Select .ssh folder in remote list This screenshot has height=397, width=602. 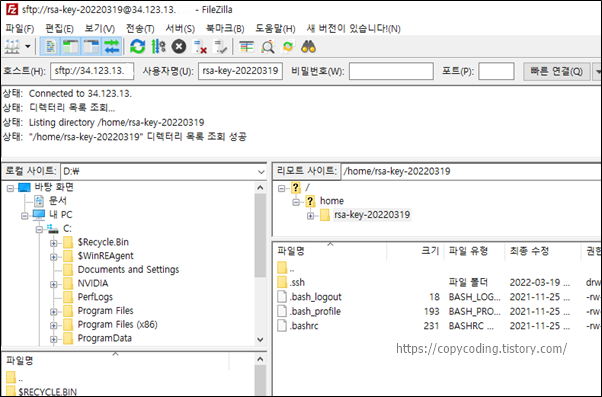[297, 283]
